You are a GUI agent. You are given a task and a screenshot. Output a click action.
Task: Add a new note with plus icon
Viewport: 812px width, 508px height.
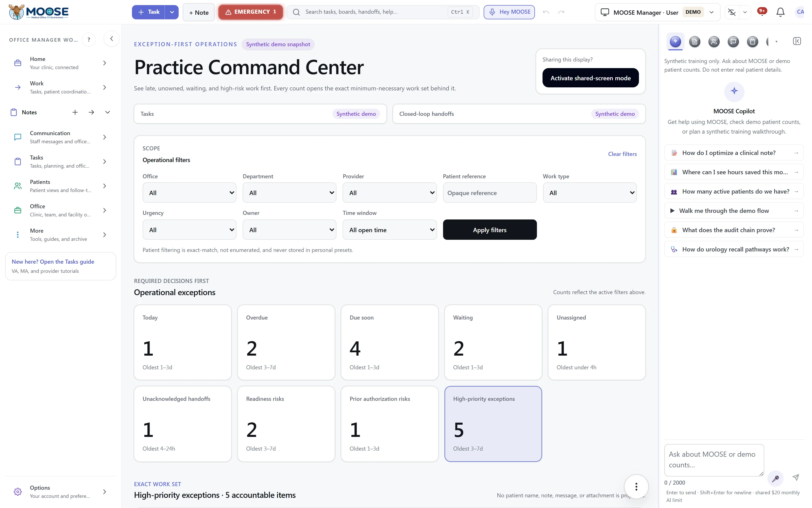click(x=75, y=112)
